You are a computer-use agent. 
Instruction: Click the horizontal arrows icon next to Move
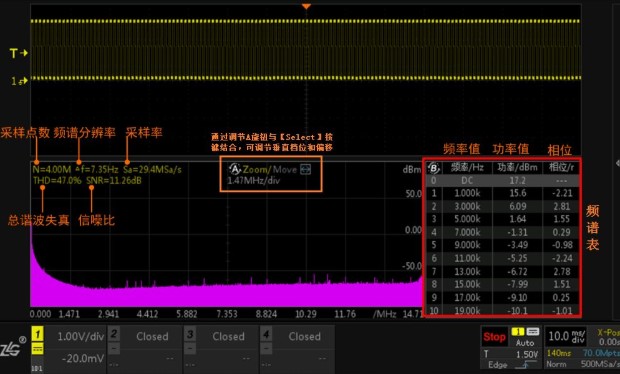[x=306, y=170]
